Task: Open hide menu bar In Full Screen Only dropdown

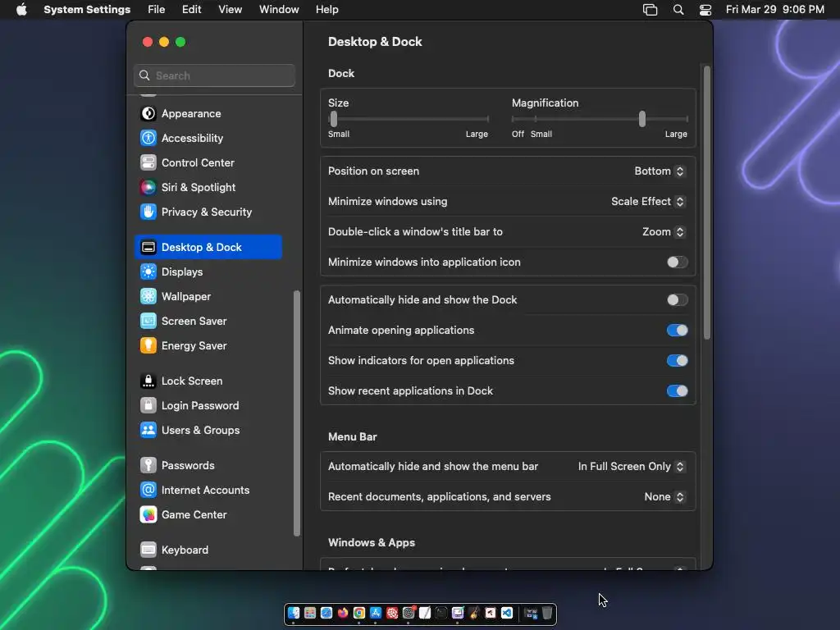Action: pyautogui.click(x=631, y=467)
